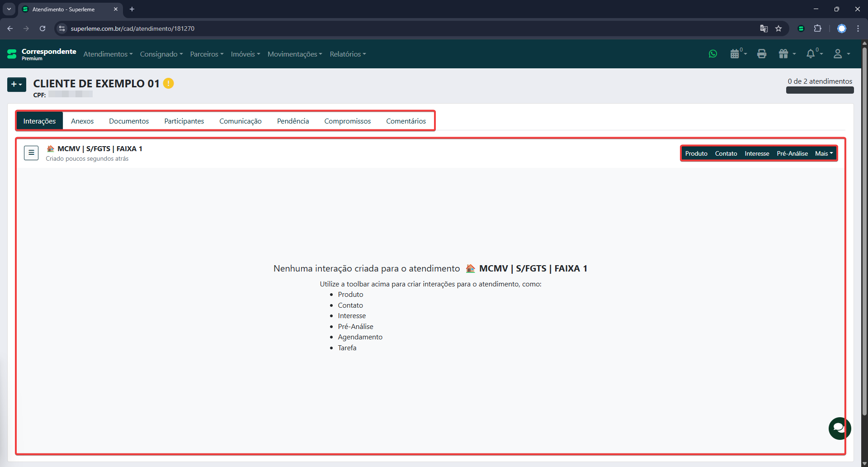
Task: Expand the Mais dropdown in toolbar
Action: coord(824,153)
